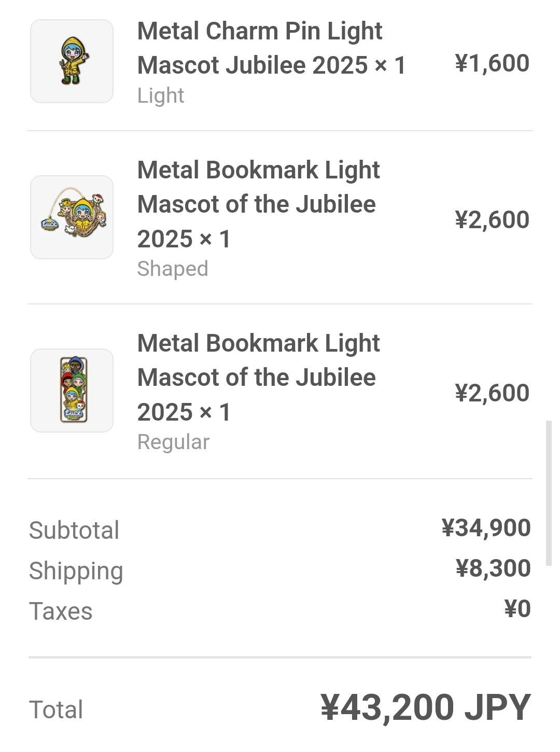Click the 'Regular' variant label
This screenshot has height=752, width=560.
[x=173, y=442]
